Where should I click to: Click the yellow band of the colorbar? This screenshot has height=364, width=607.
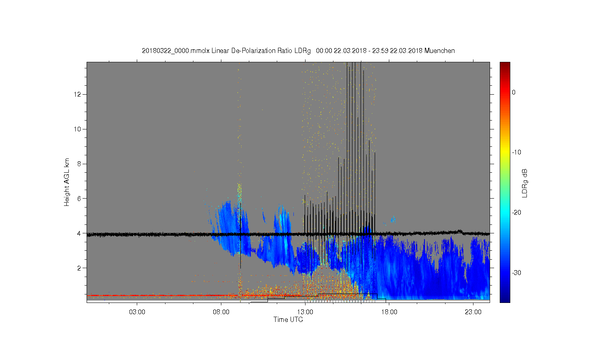click(505, 152)
